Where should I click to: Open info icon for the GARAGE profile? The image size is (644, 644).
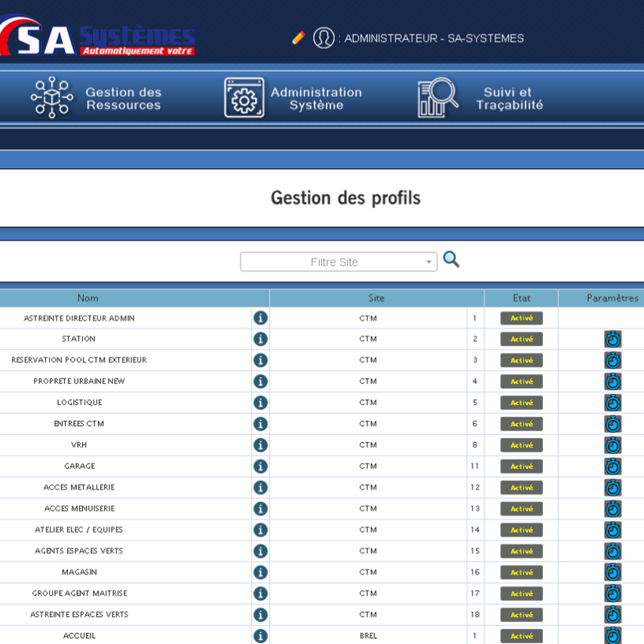pos(260,466)
